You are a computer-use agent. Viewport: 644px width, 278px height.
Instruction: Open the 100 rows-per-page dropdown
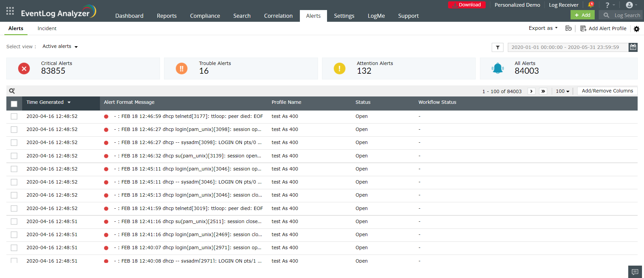pyautogui.click(x=562, y=91)
